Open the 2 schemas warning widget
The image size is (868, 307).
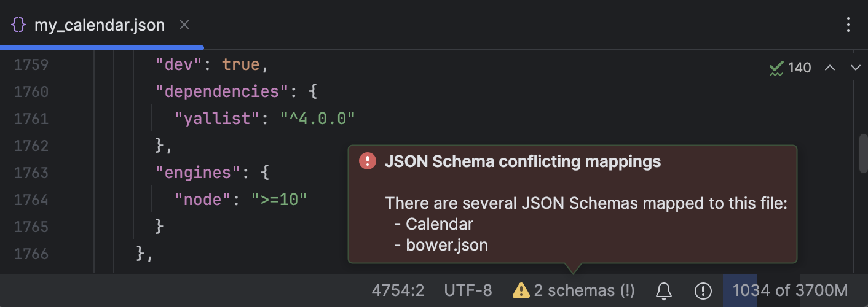(574, 290)
